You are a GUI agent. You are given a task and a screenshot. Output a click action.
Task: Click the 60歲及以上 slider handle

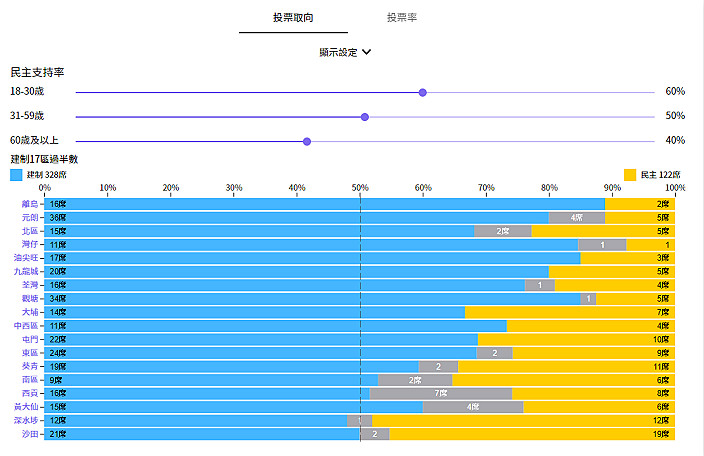[307, 141]
